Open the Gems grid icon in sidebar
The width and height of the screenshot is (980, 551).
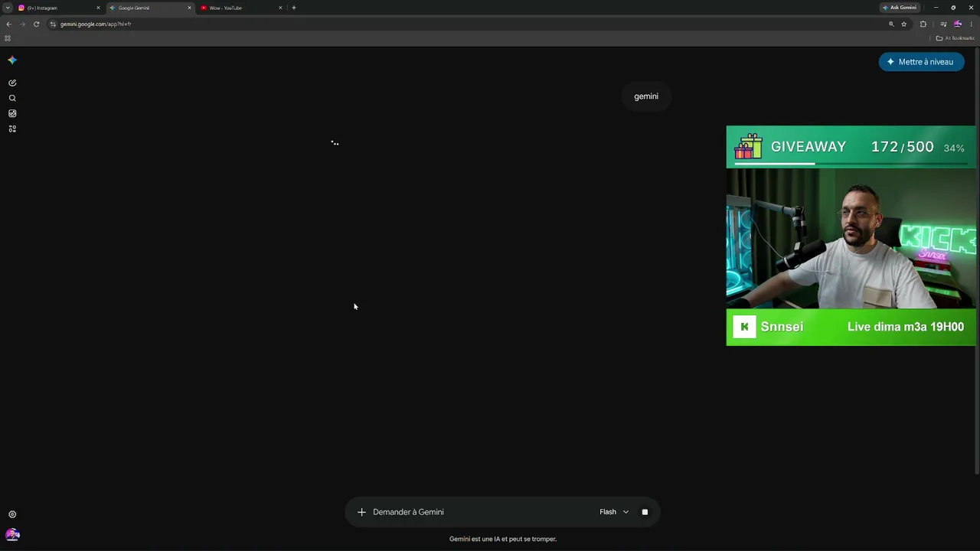click(12, 129)
